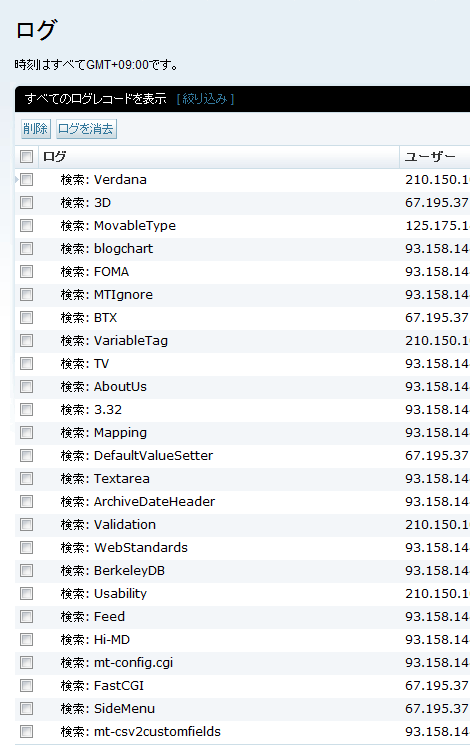Check the 検索: FOMA row checkbox
Image resolution: width=470 pixels, height=755 pixels.
pyautogui.click(x=26, y=272)
